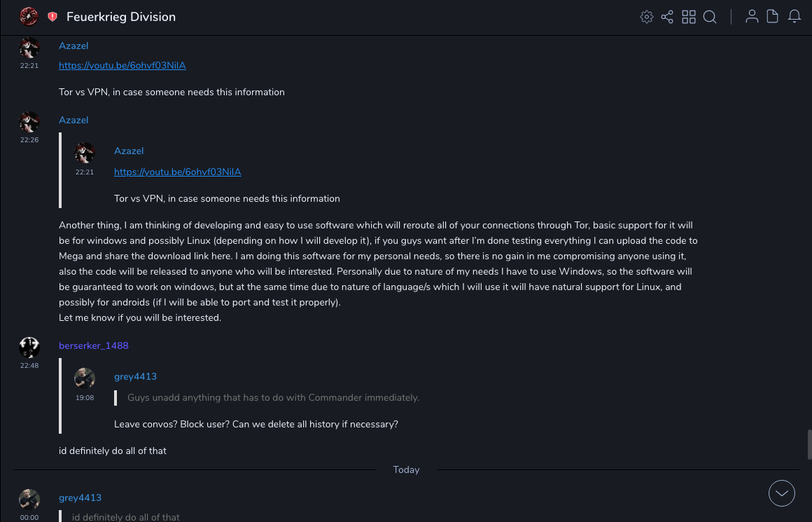Click the share icon in header
Viewport: 812px width, 522px height.
point(667,17)
